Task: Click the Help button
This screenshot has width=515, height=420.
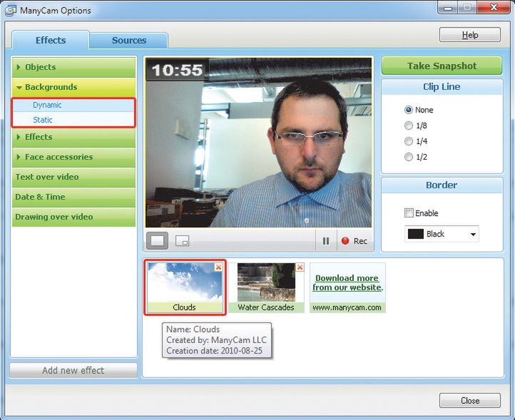Action: (x=470, y=35)
